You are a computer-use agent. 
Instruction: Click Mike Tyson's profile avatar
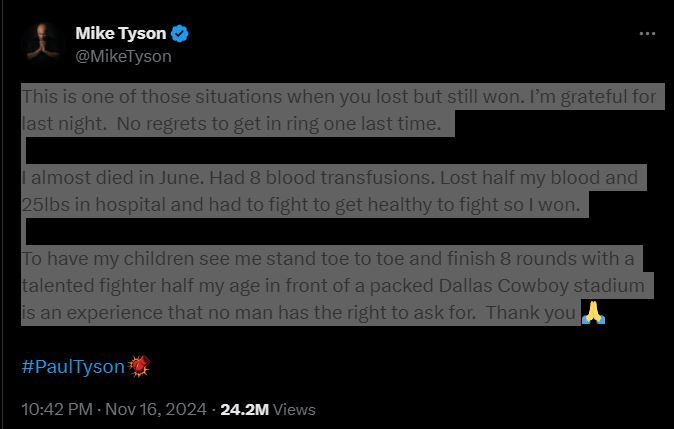point(44,44)
